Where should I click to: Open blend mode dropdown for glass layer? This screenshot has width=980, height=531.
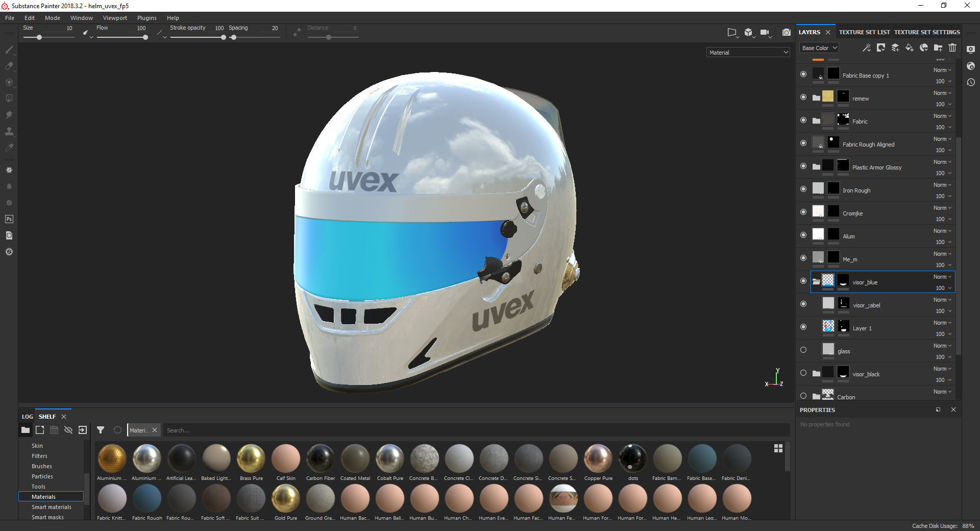(942, 346)
